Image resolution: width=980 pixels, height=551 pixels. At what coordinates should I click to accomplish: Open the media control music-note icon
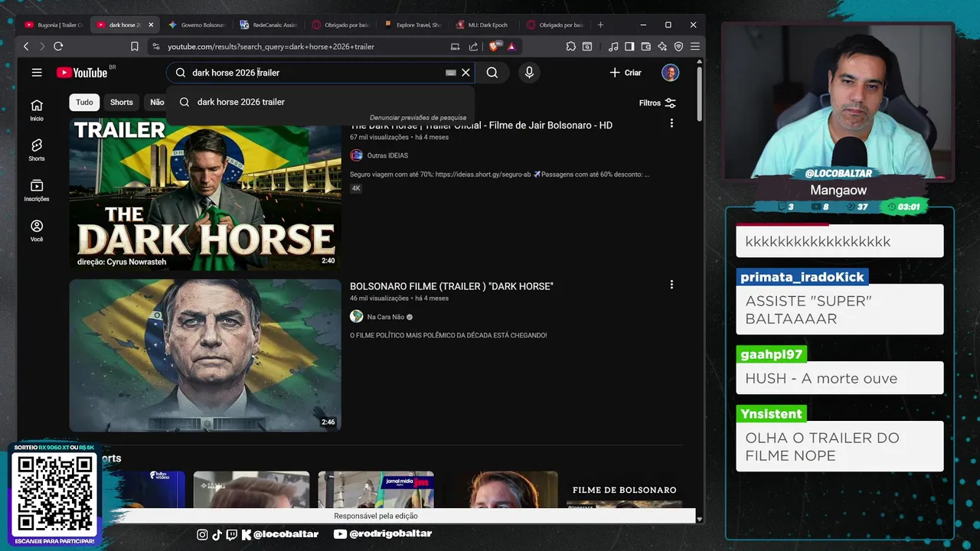point(613,47)
